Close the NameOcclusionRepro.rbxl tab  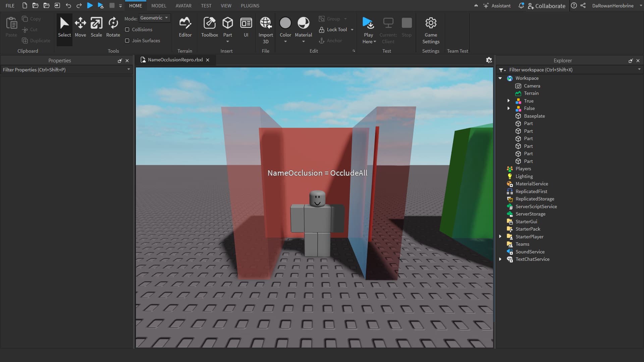[x=208, y=60]
